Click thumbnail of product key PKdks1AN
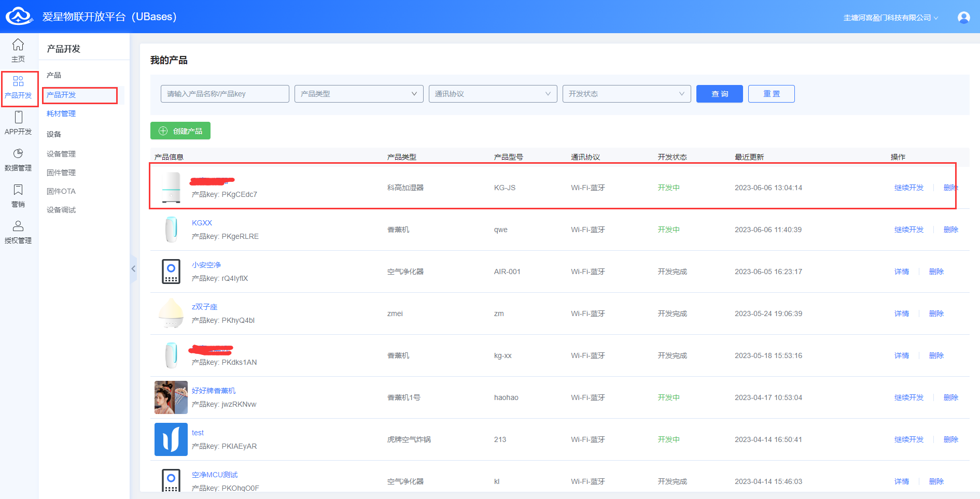Viewport: 980px width, 499px height. (171, 355)
